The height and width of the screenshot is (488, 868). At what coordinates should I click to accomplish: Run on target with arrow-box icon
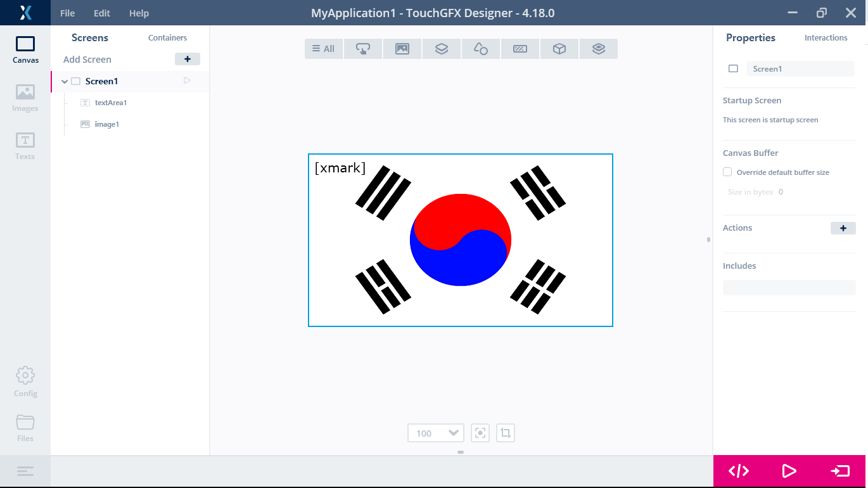click(x=840, y=471)
